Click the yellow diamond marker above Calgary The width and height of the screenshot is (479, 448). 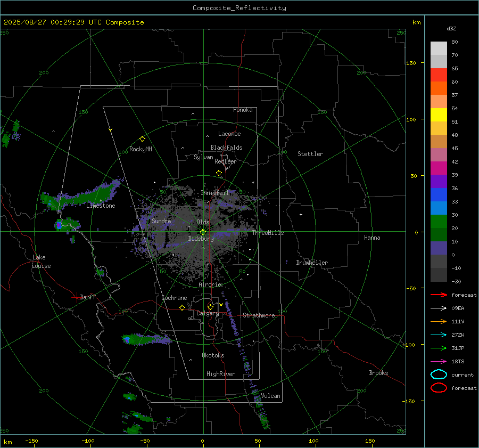click(x=210, y=307)
